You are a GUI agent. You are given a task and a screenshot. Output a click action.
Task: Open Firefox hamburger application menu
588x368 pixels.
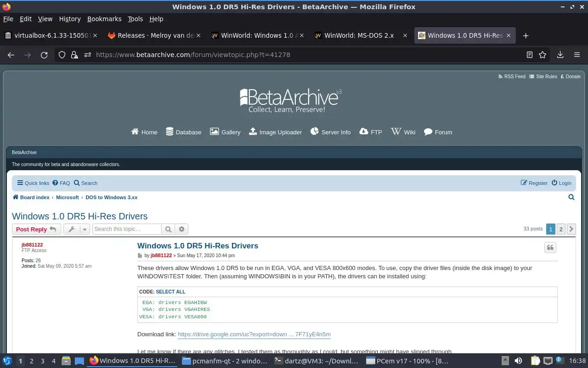(577, 55)
